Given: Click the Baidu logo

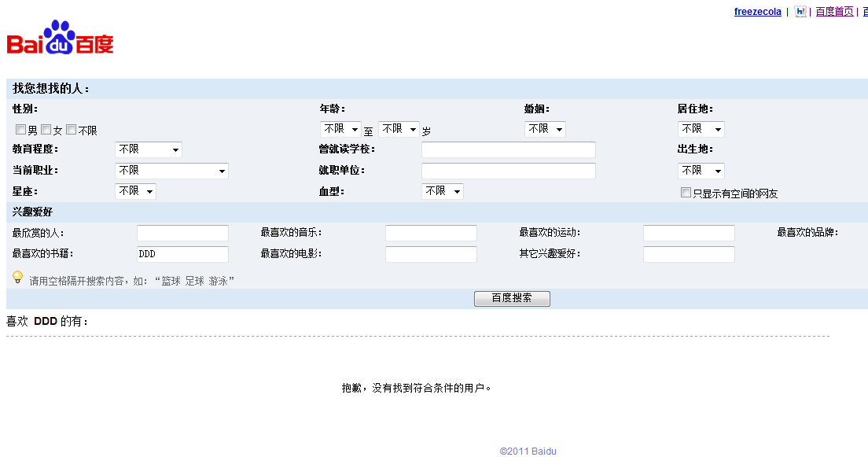Looking at the screenshot, I should pos(60,38).
